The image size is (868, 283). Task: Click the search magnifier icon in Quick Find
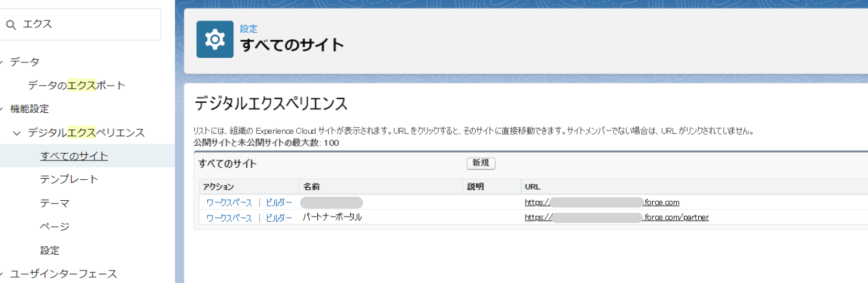(x=11, y=25)
